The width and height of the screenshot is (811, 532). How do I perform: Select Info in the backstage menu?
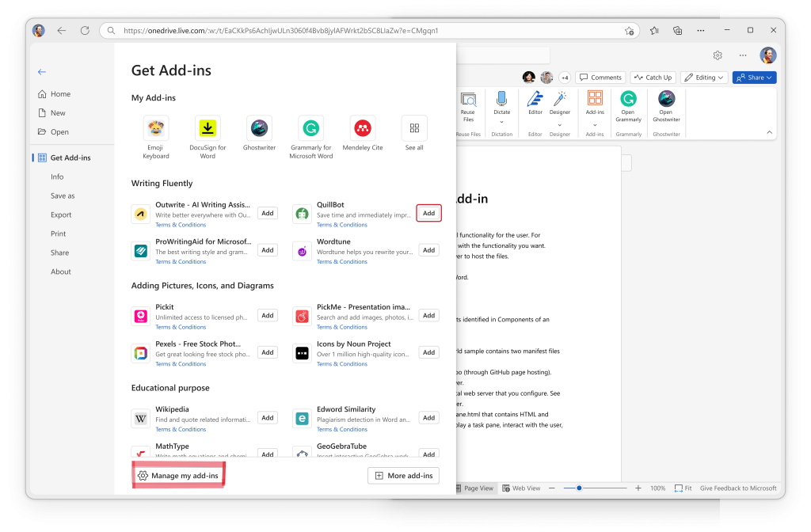point(57,177)
